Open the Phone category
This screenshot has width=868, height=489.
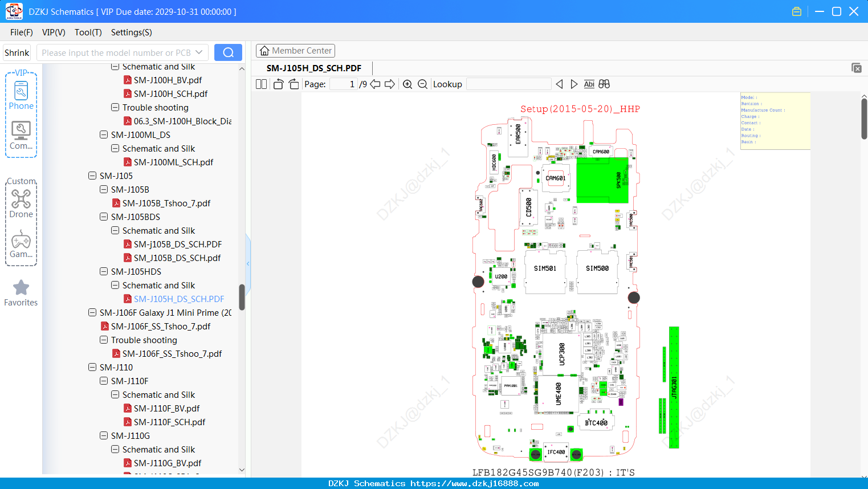(x=21, y=95)
